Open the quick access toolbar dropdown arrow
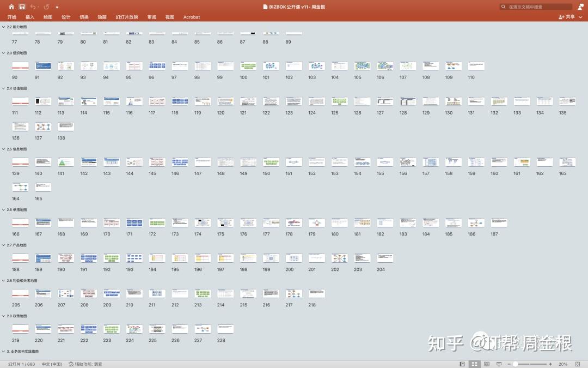This screenshot has height=368, width=588. point(57,7)
